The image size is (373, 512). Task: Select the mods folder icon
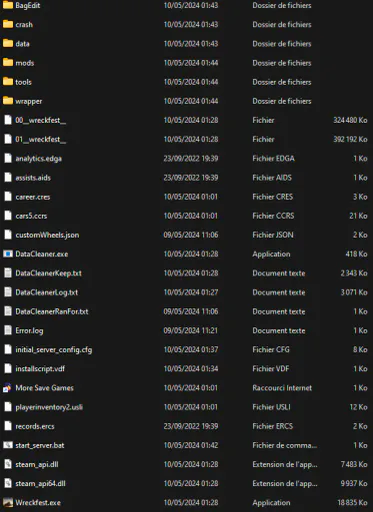tap(8, 63)
